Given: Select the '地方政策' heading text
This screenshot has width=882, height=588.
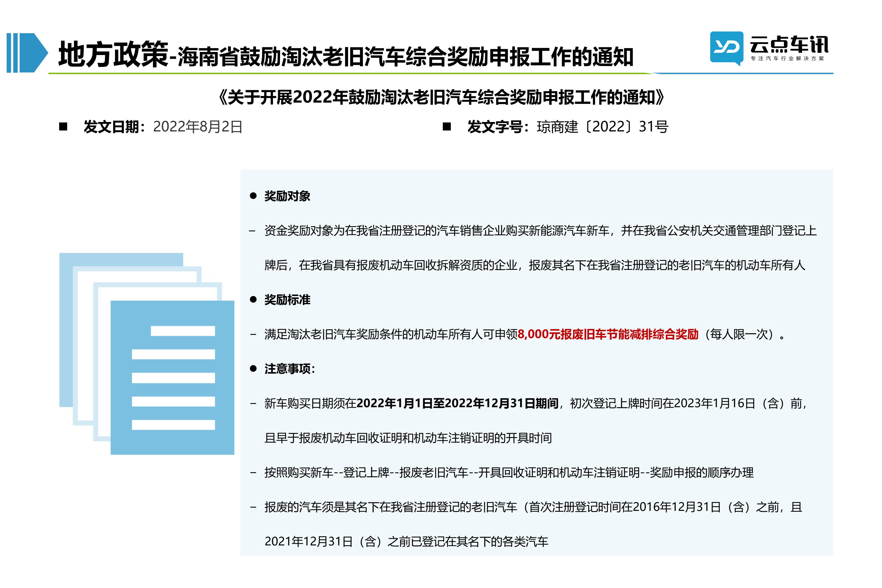Looking at the screenshot, I should [113, 55].
